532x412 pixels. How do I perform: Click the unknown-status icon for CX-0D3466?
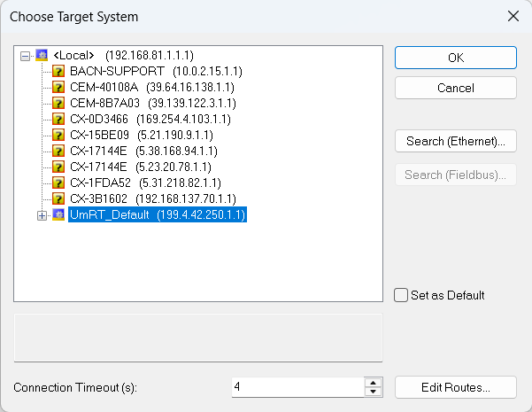tap(58, 119)
